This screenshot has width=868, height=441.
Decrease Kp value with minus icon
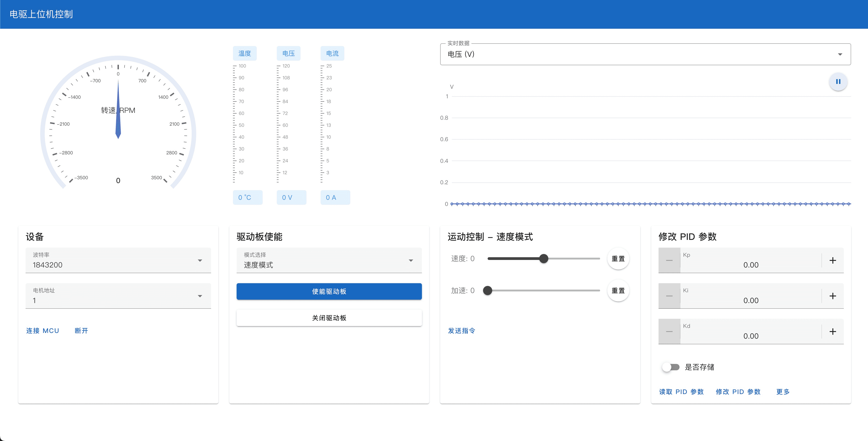click(669, 260)
